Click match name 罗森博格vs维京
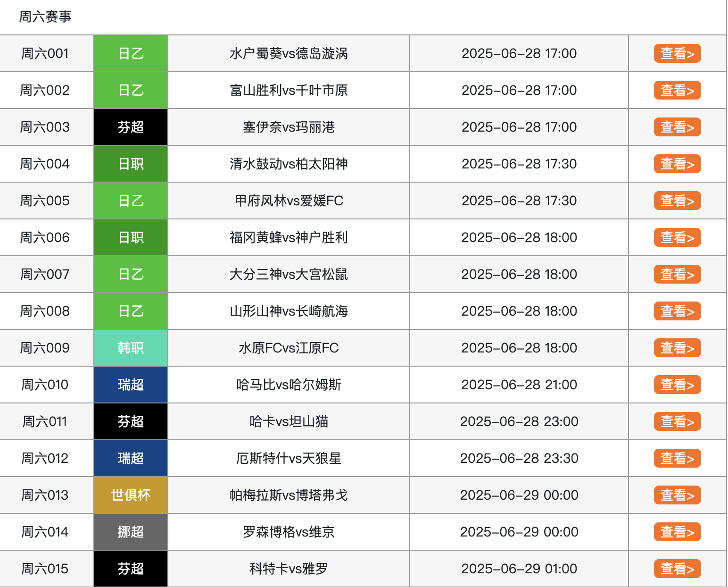This screenshot has height=587, width=728. tap(289, 532)
